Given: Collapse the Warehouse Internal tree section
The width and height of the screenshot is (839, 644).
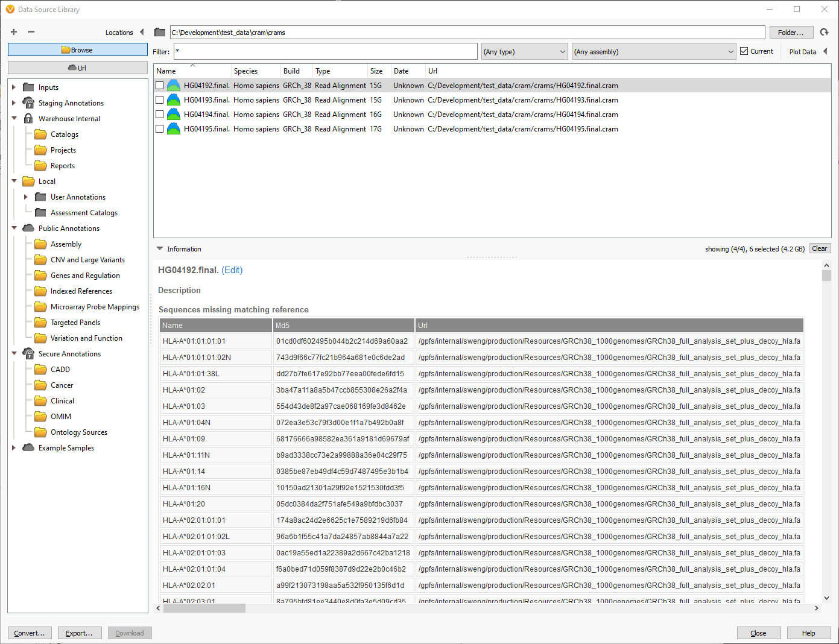Looking at the screenshot, I should click(14, 118).
